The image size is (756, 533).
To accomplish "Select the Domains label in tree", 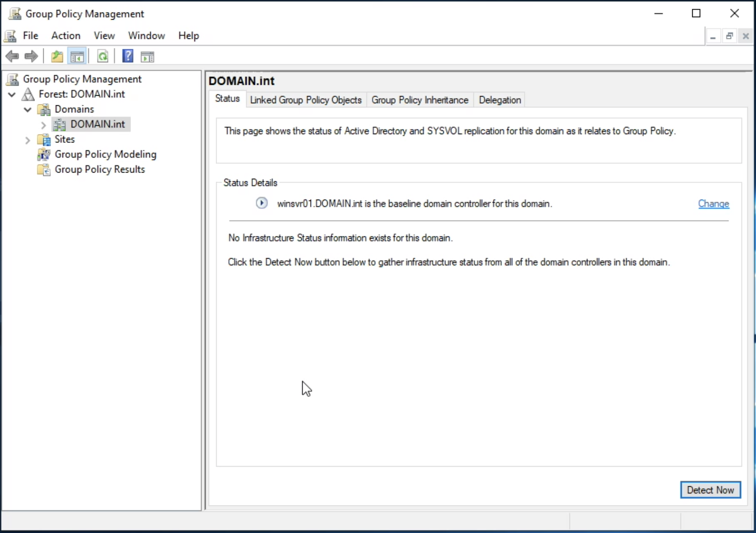I will (74, 109).
